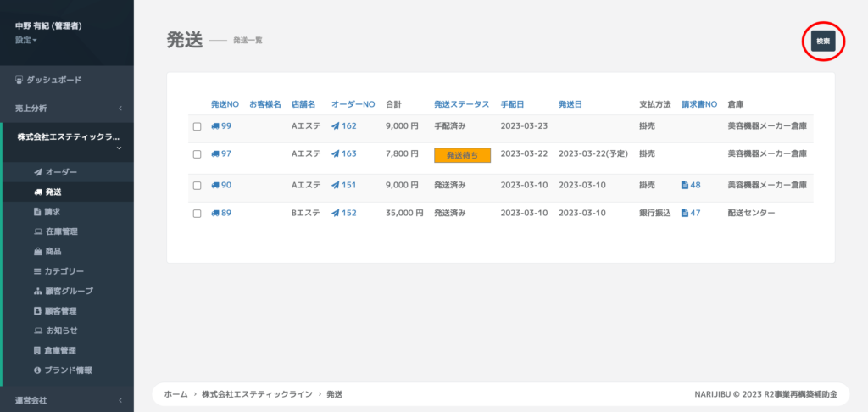Check the box for shipment 89
Image resolution: width=868 pixels, height=412 pixels.
pos(197,214)
